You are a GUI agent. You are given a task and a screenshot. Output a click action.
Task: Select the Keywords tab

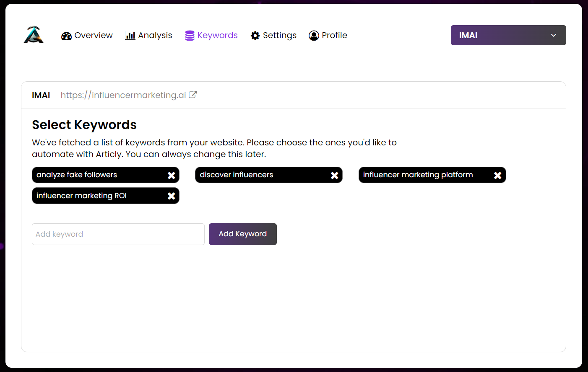tap(211, 36)
